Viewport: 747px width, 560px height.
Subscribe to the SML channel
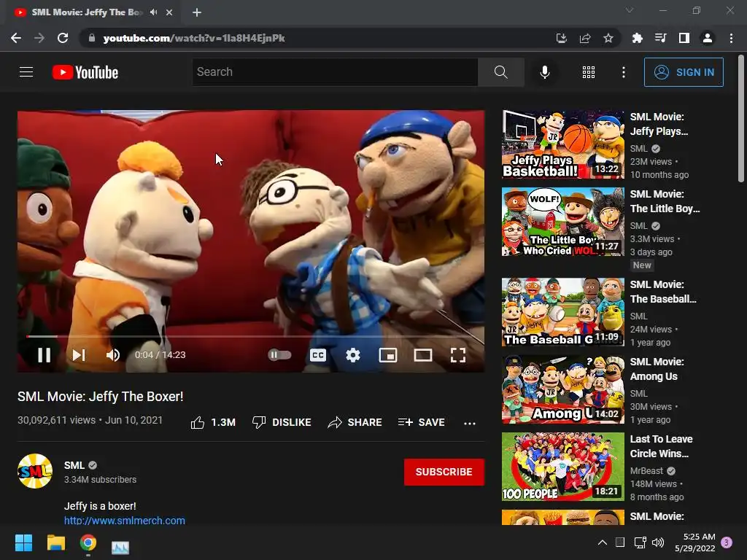tap(444, 472)
